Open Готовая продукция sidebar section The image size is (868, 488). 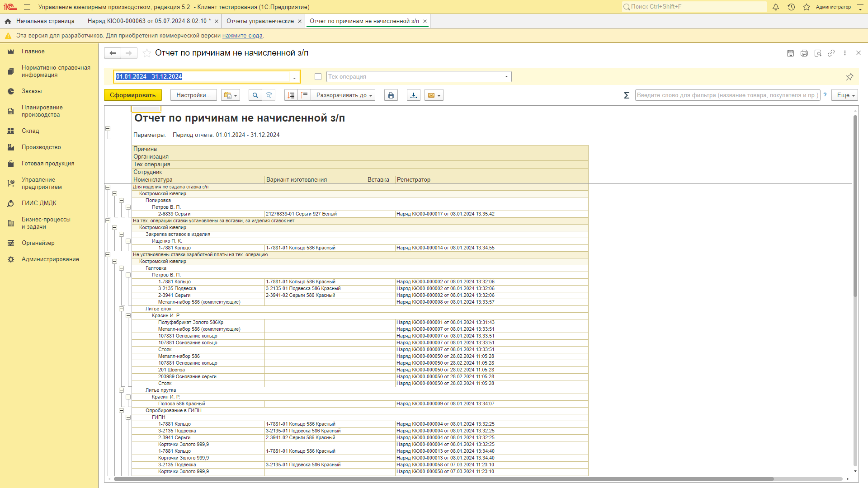pos(48,164)
